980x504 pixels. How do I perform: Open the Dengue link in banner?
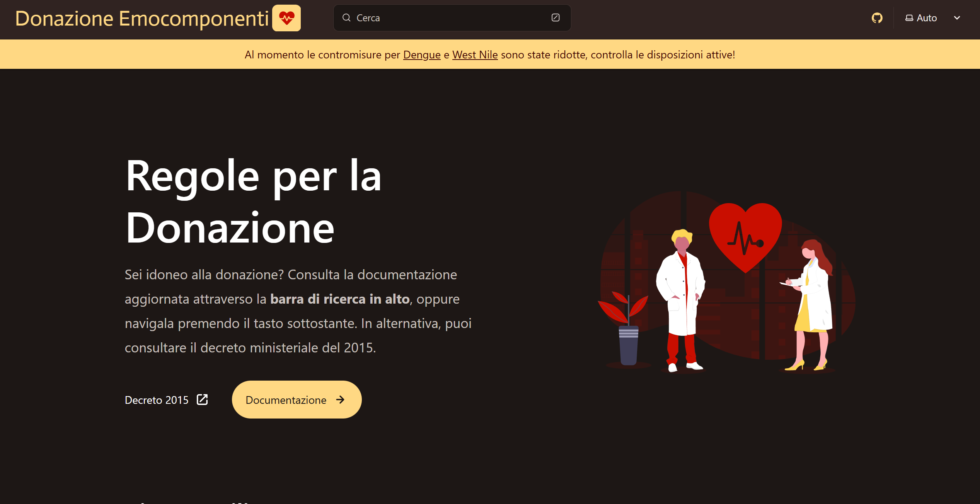[x=421, y=55]
